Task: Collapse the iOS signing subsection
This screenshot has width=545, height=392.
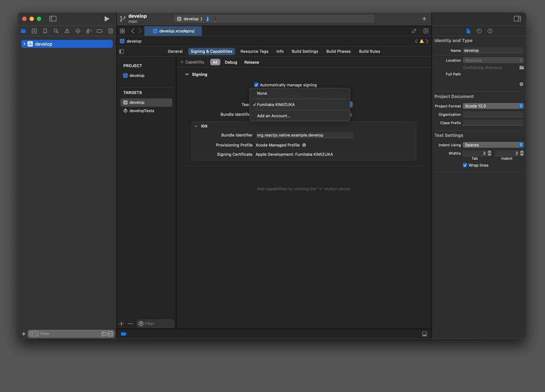Action: [x=196, y=126]
